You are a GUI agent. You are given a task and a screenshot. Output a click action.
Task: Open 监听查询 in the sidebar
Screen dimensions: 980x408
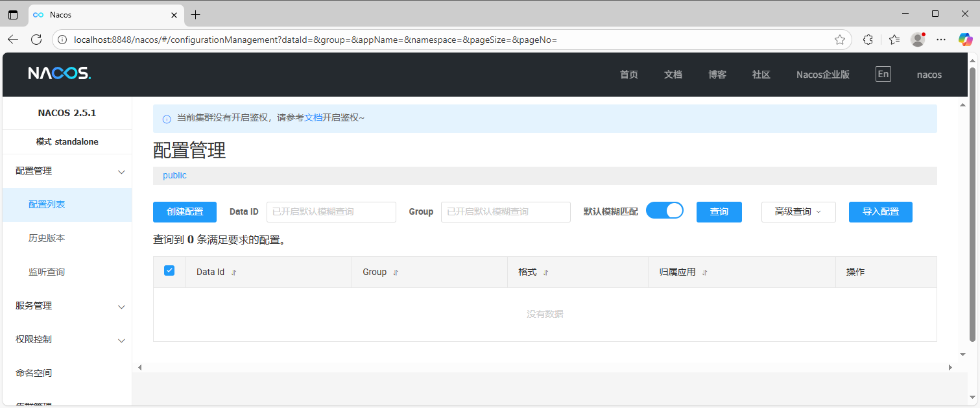pyautogui.click(x=47, y=272)
